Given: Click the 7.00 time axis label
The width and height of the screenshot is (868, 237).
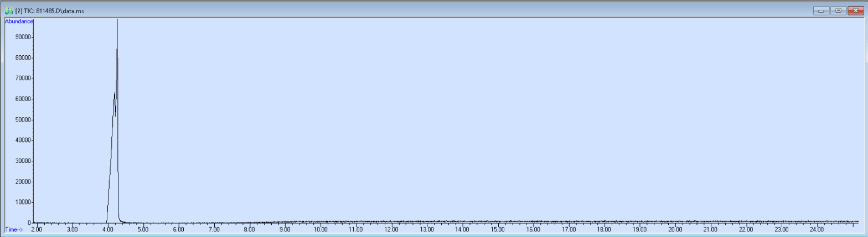Looking at the screenshot, I should [214, 229].
